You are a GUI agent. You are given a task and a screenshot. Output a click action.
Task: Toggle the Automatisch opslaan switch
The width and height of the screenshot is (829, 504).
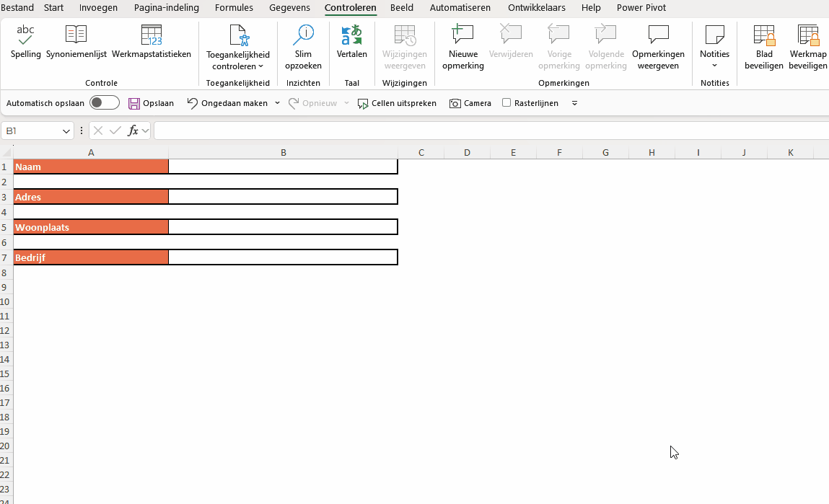click(105, 103)
